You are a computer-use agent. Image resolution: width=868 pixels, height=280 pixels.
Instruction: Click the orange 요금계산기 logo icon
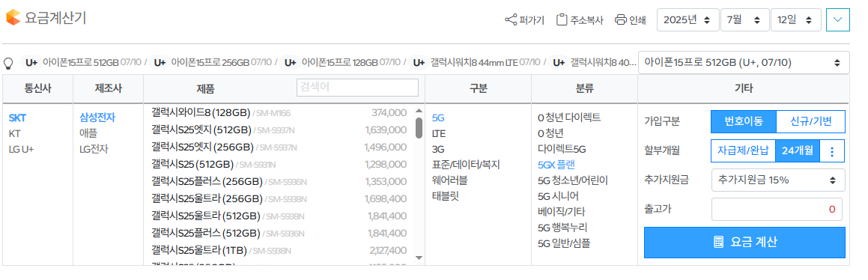click(13, 18)
